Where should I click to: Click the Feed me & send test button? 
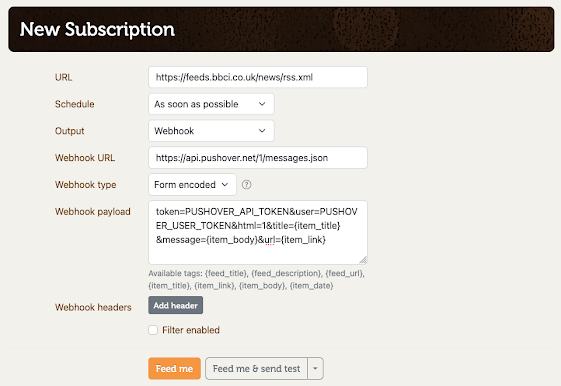[x=257, y=368]
